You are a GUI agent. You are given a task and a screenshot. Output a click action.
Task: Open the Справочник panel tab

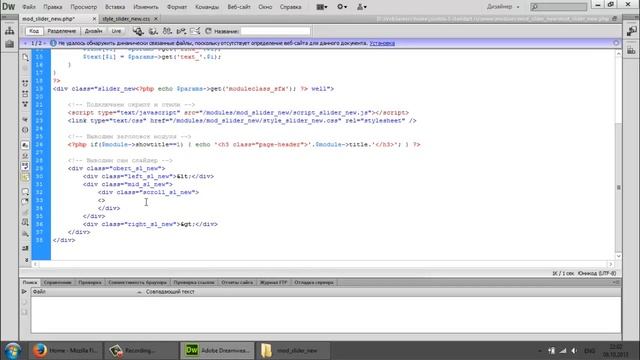click(x=57, y=282)
